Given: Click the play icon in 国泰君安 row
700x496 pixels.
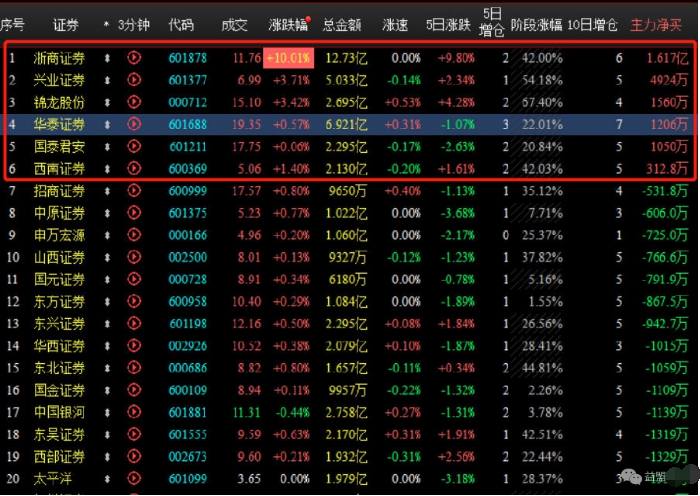Looking at the screenshot, I should click(x=134, y=147).
